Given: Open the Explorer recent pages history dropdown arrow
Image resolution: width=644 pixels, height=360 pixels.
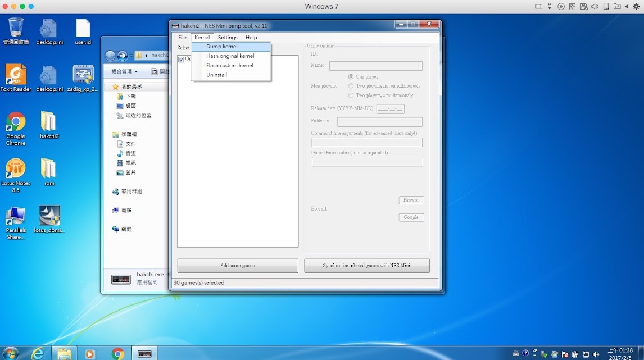Looking at the screenshot, I should pyautogui.click(x=131, y=56).
